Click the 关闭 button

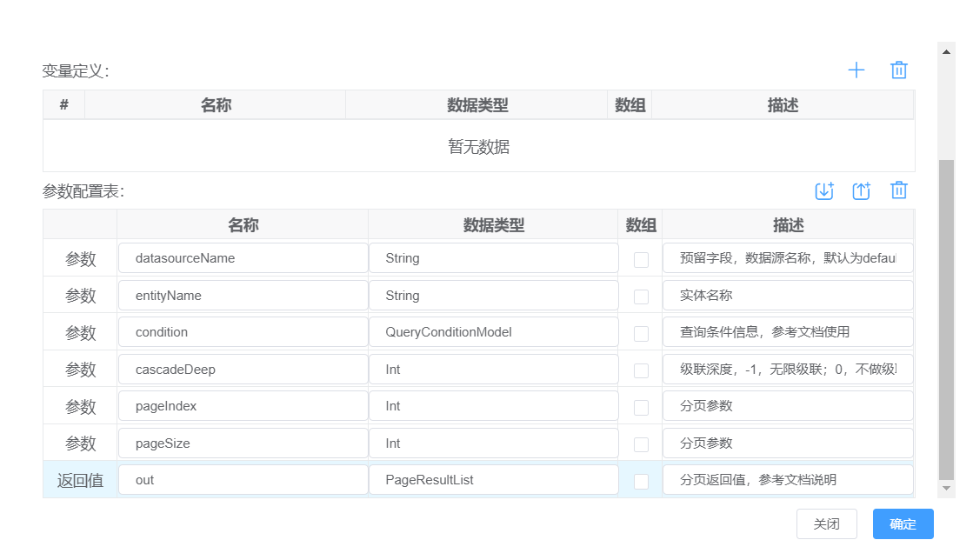(826, 524)
